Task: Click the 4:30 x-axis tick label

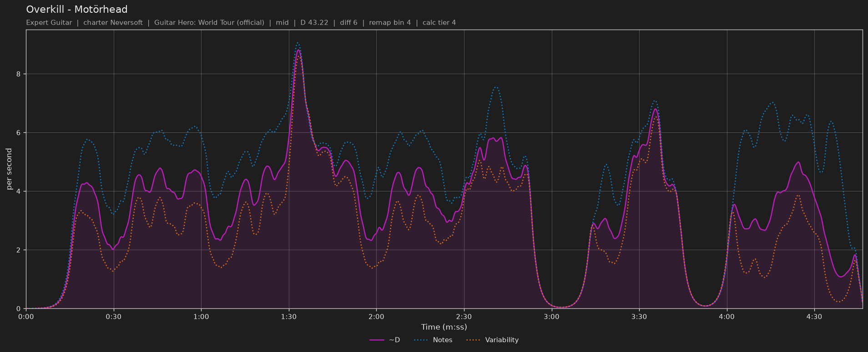Action: pyautogui.click(x=814, y=317)
